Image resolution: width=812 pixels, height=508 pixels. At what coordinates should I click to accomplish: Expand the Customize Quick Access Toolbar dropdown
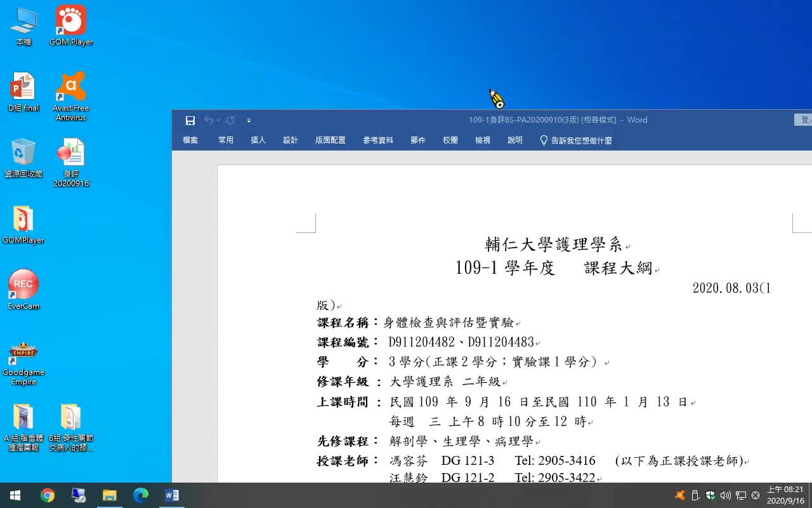tap(249, 120)
